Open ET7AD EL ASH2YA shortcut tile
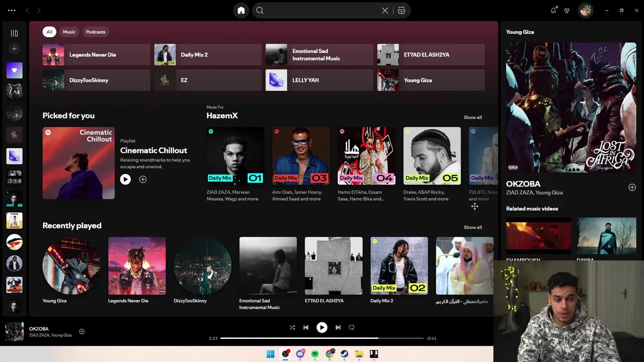This screenshot has height=362, width=644. (431, 55)
